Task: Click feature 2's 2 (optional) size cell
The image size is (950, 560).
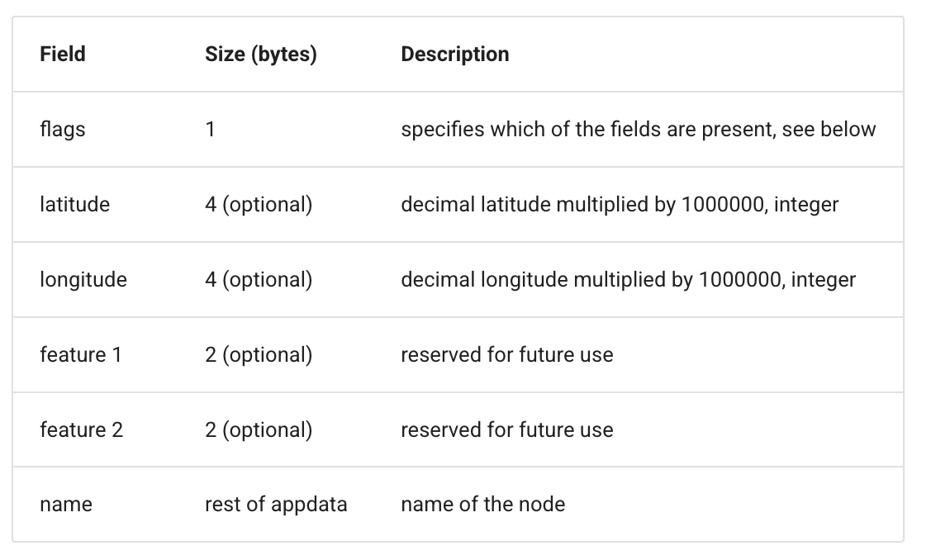Action: pyautogui.click(x=259, y=429)
